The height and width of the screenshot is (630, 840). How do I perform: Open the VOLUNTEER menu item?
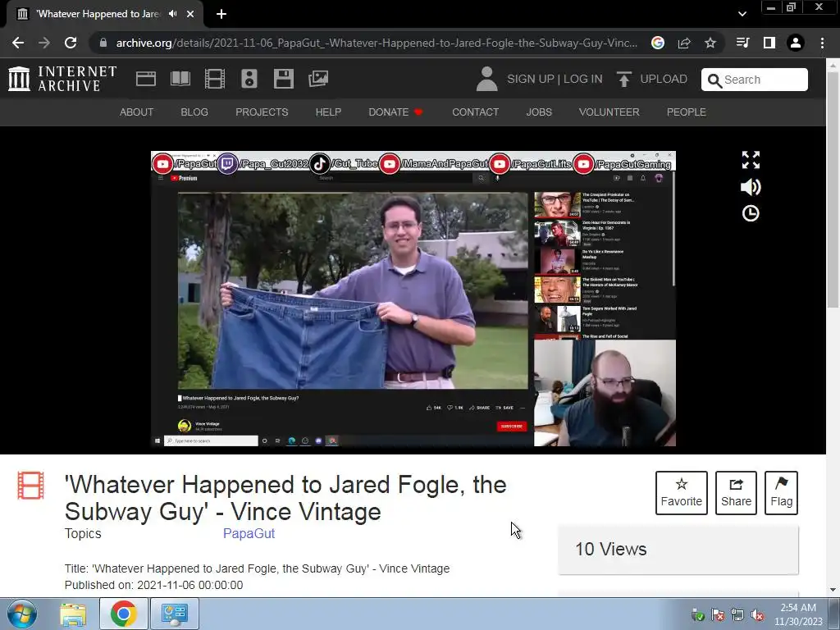[x=609, y=112]
